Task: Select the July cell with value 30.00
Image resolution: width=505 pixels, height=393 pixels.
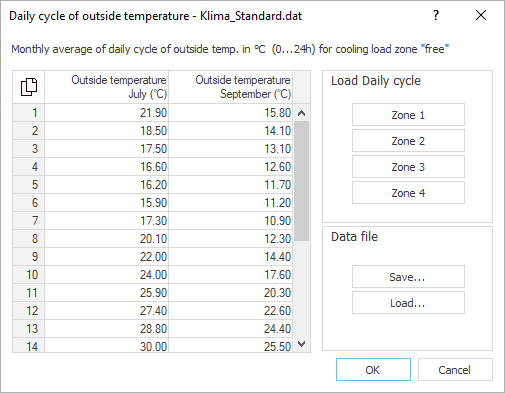Action: click(106, 345)
